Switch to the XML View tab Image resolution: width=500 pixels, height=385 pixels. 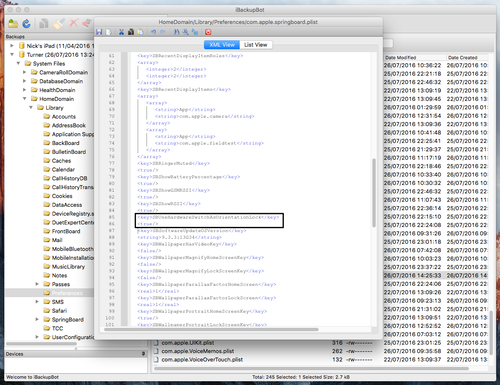pyautogui.click(x=222, y=45)
